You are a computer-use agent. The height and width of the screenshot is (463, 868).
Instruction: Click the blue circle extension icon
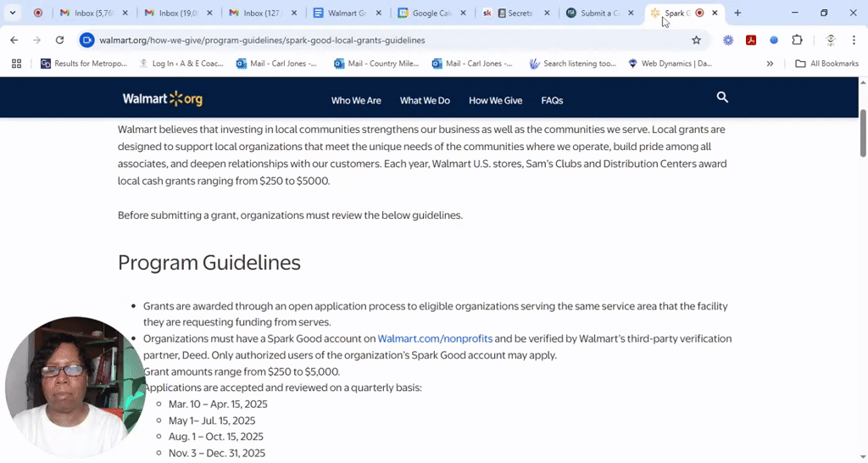(x=774, y=40)
